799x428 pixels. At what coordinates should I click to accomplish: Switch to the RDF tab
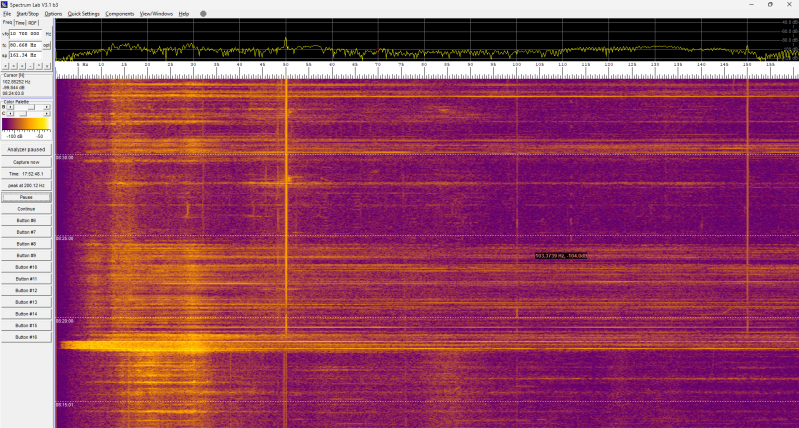tap(33, 22)
